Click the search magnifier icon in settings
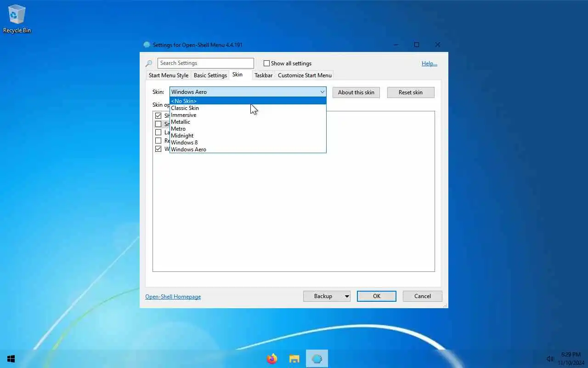588x368 pixels. coord(149,63)
